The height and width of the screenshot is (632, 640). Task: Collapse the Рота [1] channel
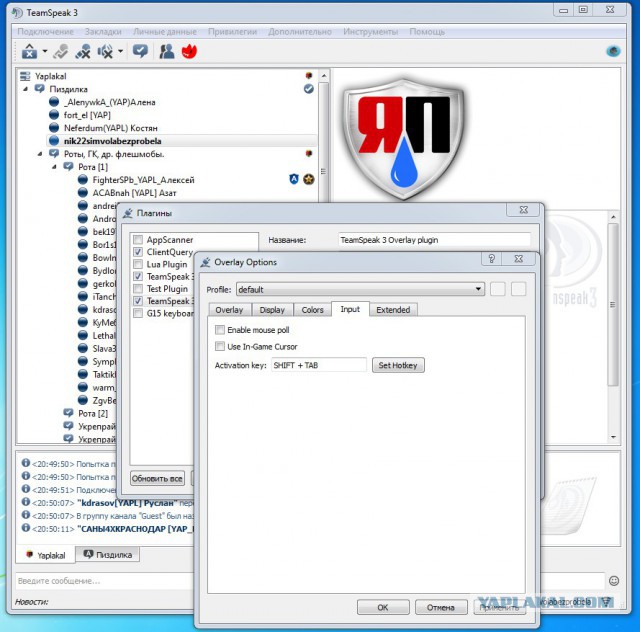pyautogui.click(x=54, y=167)
